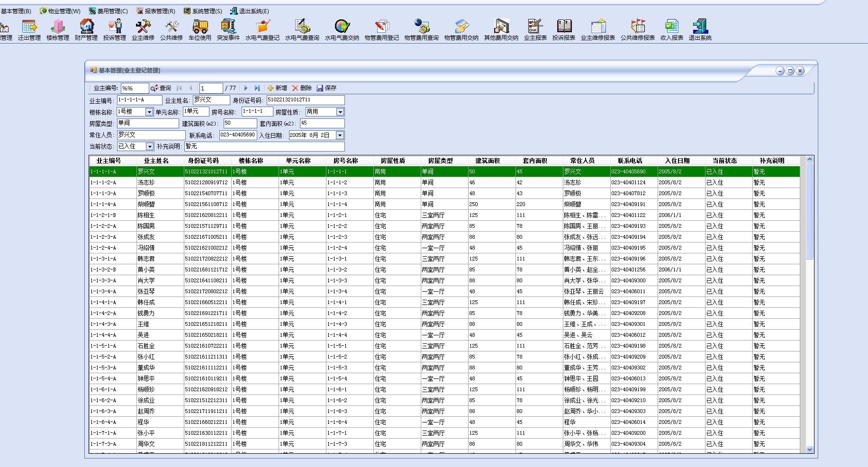
Task: Click the table scrollbar down arrow
Action: 809,449
